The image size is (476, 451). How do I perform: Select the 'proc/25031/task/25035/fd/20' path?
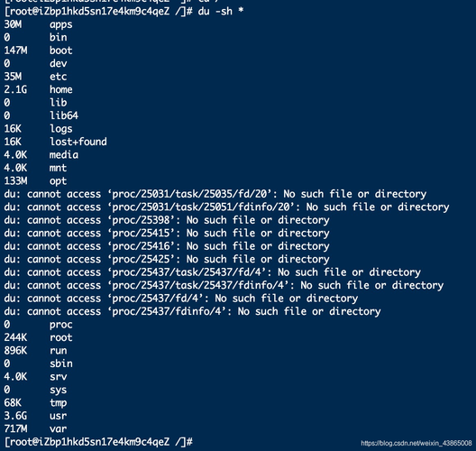[189, 194]
